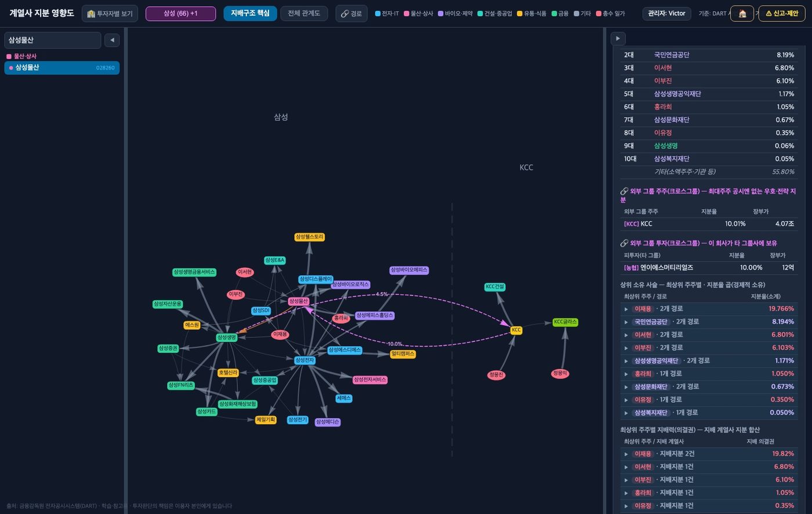Click the 관리자: Victor badge
Screen dimensions: 812x514
coord(667,13)
